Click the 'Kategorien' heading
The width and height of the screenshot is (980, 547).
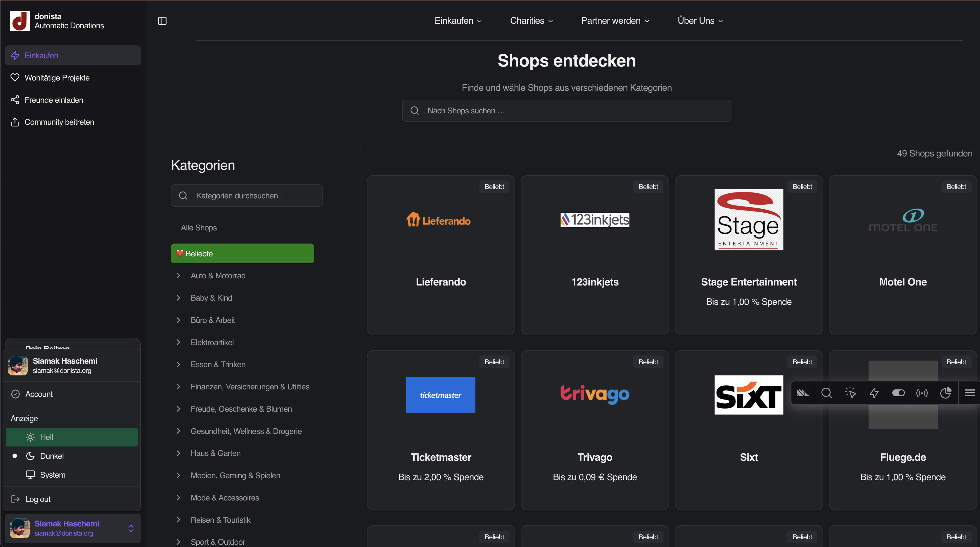pos(203,165)
